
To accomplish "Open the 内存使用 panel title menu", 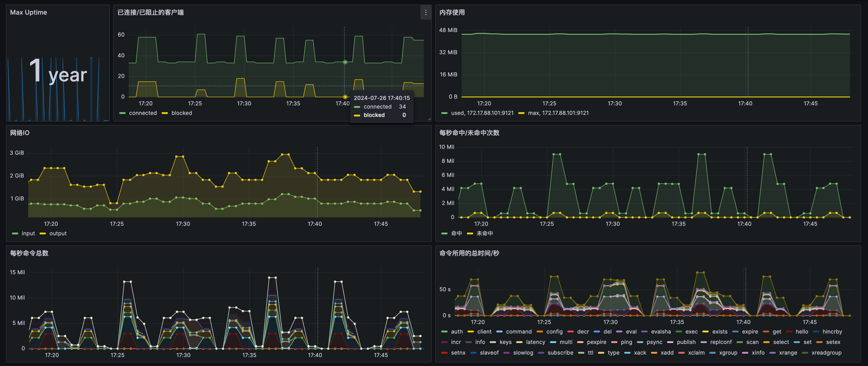I will [452, 13].
